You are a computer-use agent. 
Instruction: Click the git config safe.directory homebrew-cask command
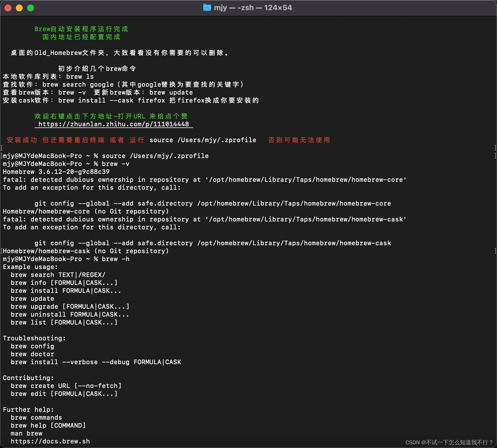click(213, 243)
